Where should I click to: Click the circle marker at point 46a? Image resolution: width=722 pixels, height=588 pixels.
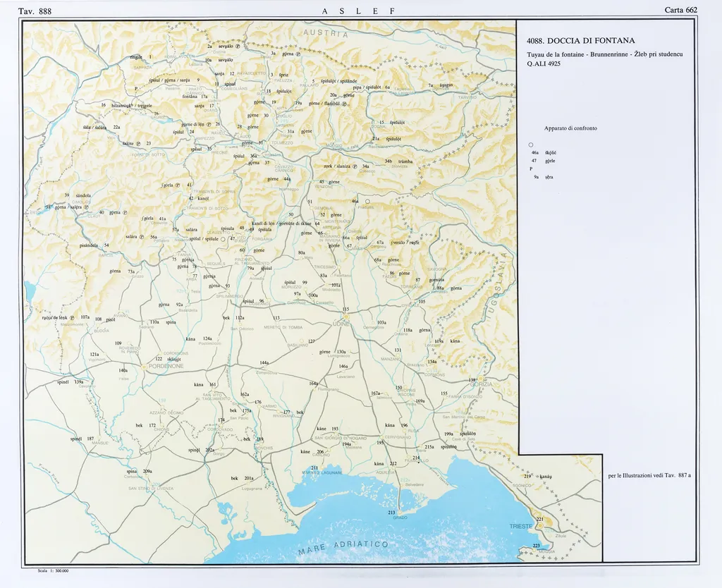pyautogui.click(x=367, y=201)
